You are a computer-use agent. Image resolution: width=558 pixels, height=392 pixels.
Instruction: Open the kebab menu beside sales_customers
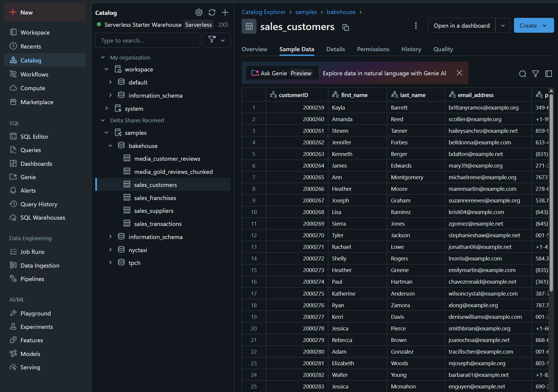point(416,26)
